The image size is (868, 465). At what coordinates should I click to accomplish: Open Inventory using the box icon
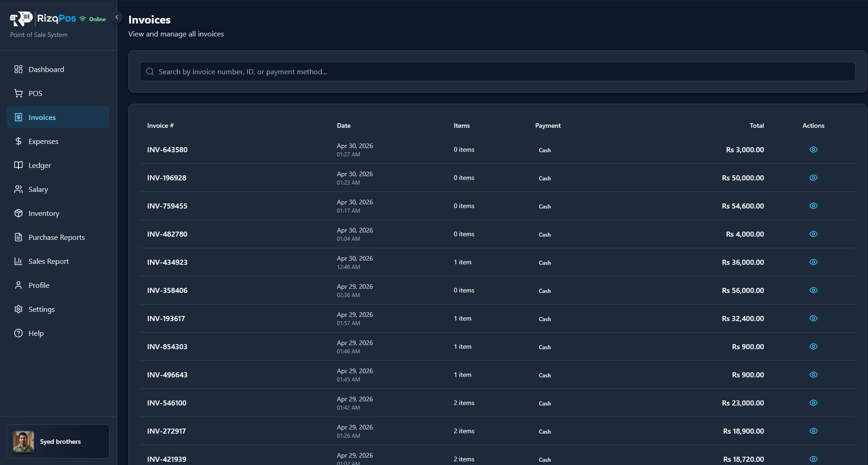18,213
